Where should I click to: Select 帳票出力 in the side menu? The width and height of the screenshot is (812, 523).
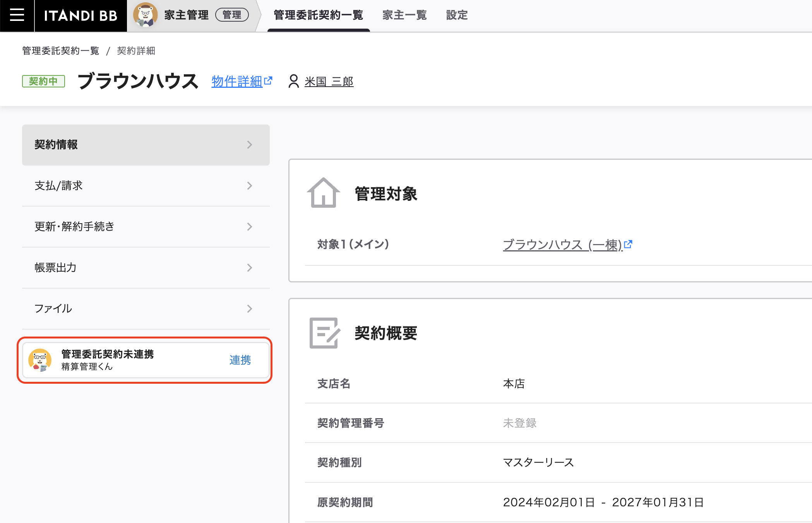tap(146, 268)
